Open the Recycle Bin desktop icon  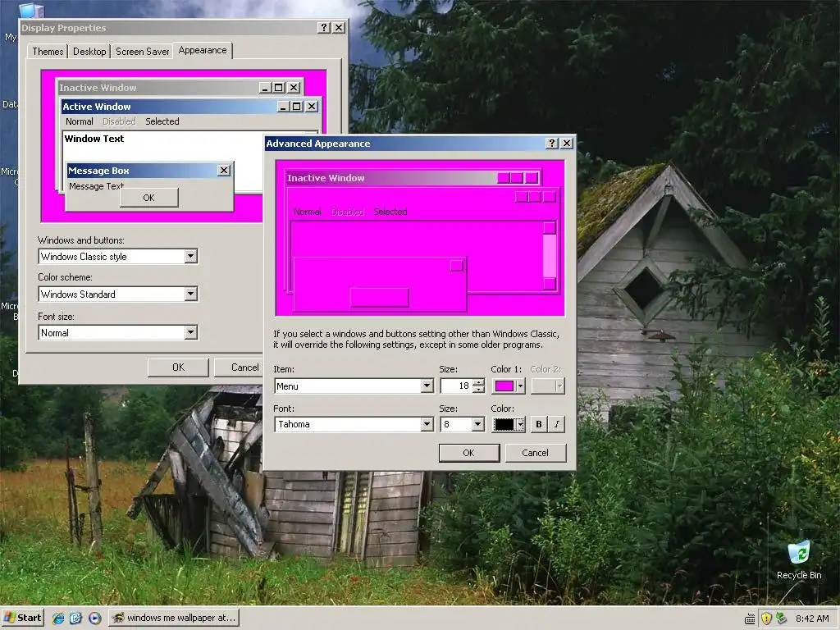coord(799,559)
